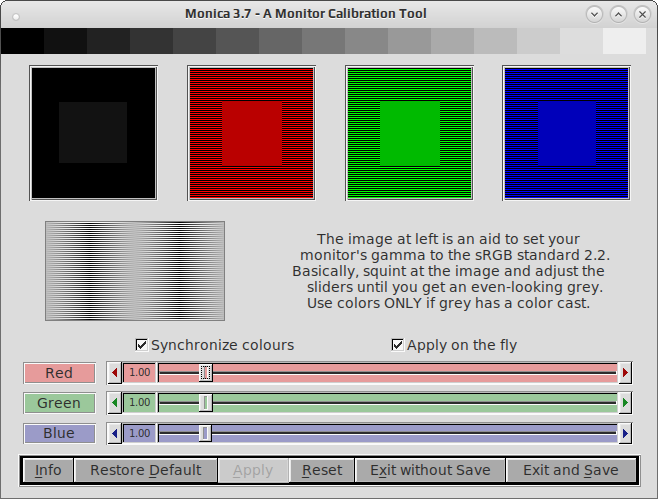Click Exit without Save
Screen dimensions: 658x499
[430, 470]
